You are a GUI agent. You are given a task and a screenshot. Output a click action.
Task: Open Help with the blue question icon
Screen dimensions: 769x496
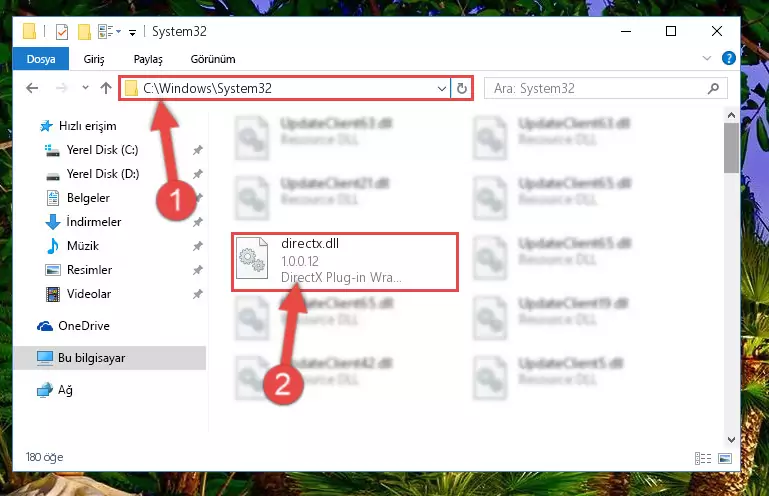click(x=729, y=58)
